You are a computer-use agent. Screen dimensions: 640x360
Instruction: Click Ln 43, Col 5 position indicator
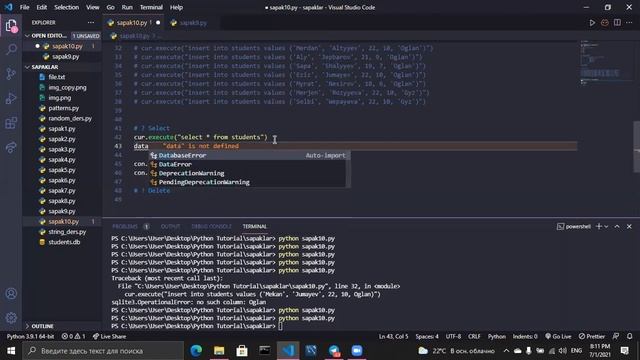click(x=393, y=336)
